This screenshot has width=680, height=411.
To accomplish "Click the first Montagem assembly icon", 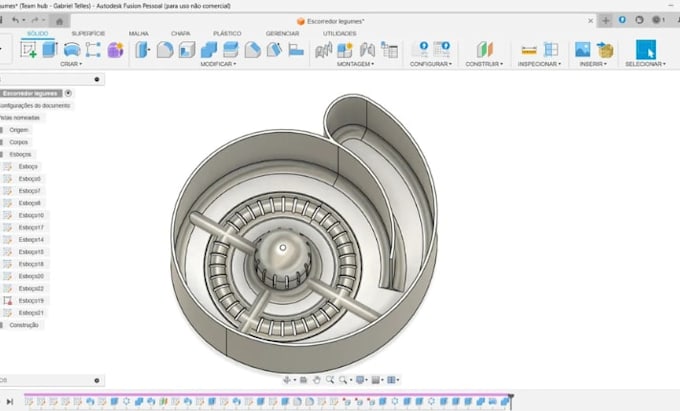I will click(x=324, y=49).
